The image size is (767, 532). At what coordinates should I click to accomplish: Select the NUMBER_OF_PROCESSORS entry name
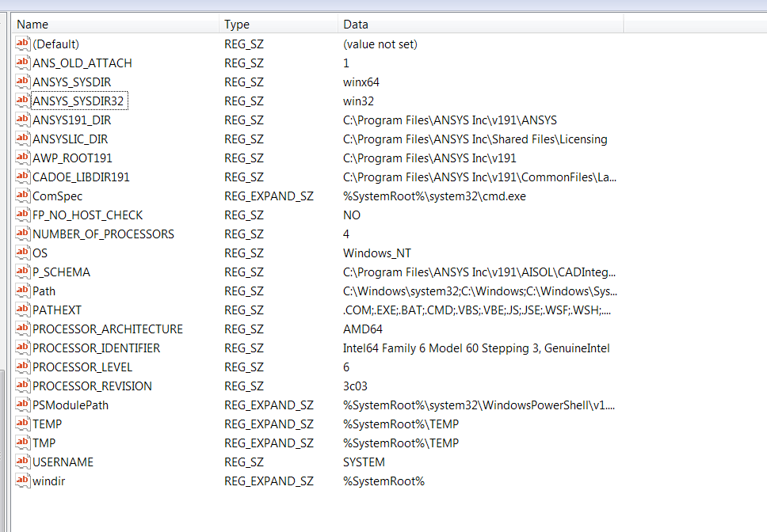pos(103,234)
